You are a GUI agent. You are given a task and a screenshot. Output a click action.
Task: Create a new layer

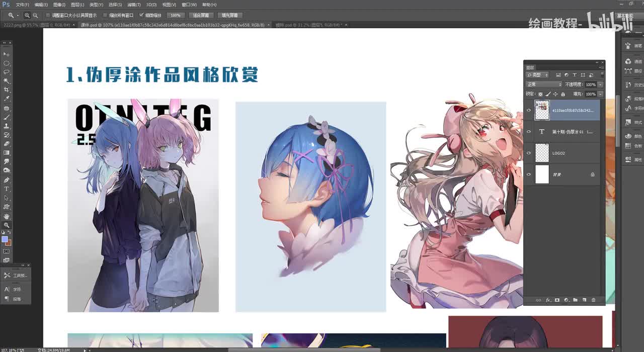click(x=584, y=300)
